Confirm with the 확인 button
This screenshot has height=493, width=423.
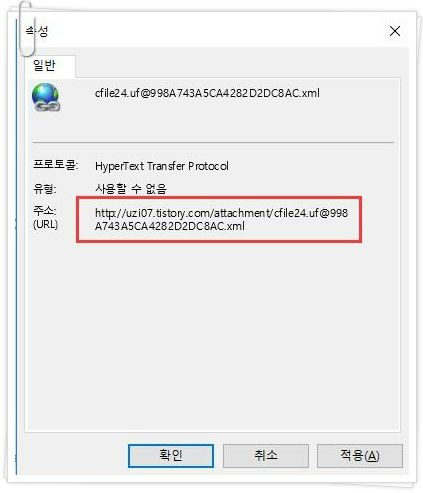[x=171, y=456]
